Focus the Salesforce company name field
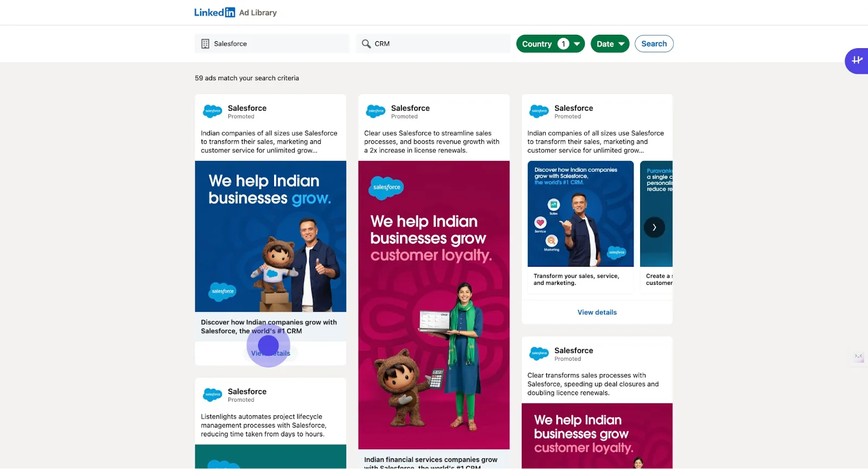This screenshot has height=469, width=868. [272, 44]
